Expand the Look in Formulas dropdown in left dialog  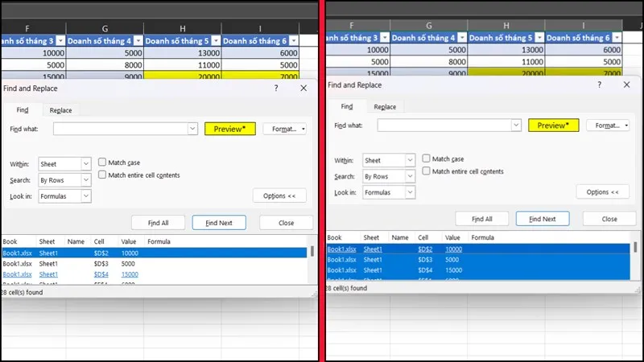coord(85,195)
